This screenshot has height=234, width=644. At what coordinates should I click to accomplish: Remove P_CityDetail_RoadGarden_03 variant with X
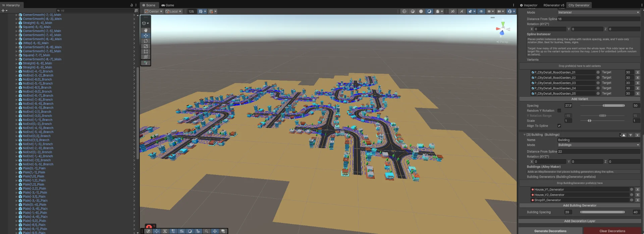(x=638, y=83)
